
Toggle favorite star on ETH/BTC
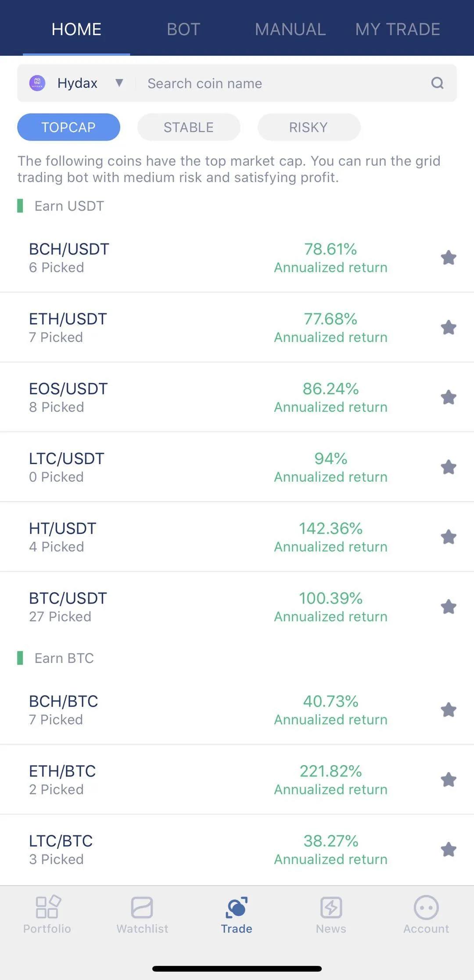(x=449, y=780)
